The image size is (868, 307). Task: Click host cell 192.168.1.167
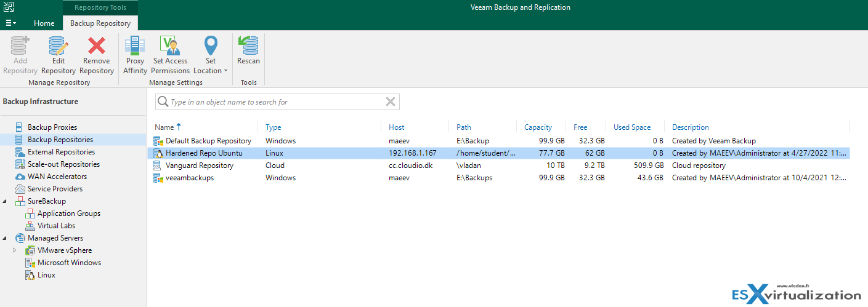point(412,153)
